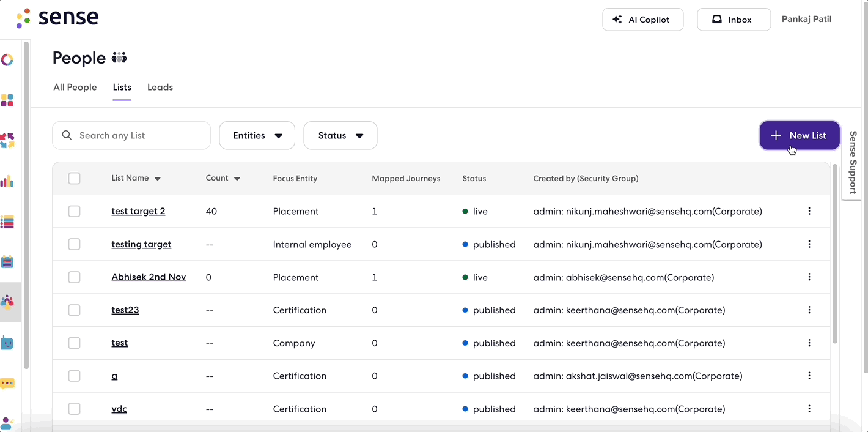This screenshot has height=432, width=868.
Task: Open three-dot menu for test target 2
Action: coord(809,211)
